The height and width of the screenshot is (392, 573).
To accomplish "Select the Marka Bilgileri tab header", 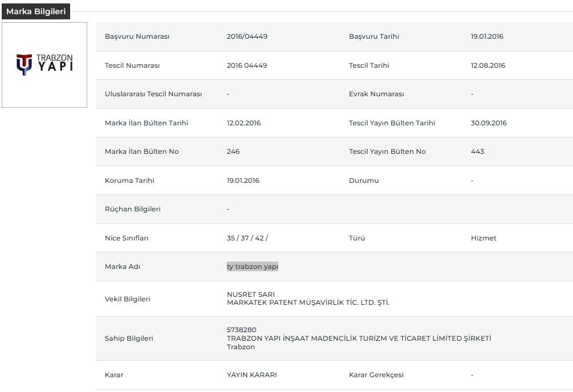I will (x=36, y=11).
